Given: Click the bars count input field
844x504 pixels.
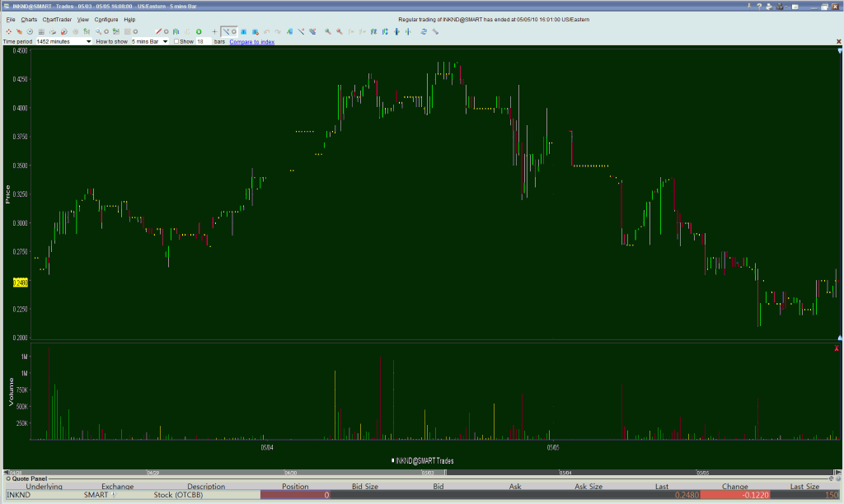Looking at the screenshot, I should [203, 41].
